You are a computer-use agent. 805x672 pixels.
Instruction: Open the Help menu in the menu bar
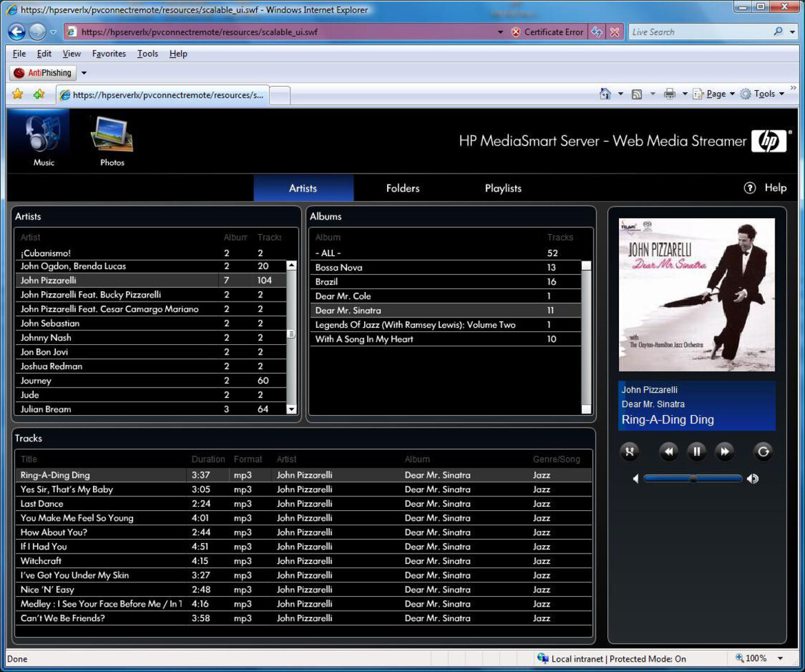178,54
